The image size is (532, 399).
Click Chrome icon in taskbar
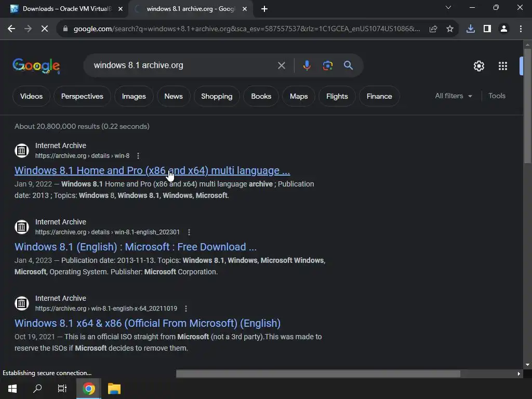pos(88,389)
